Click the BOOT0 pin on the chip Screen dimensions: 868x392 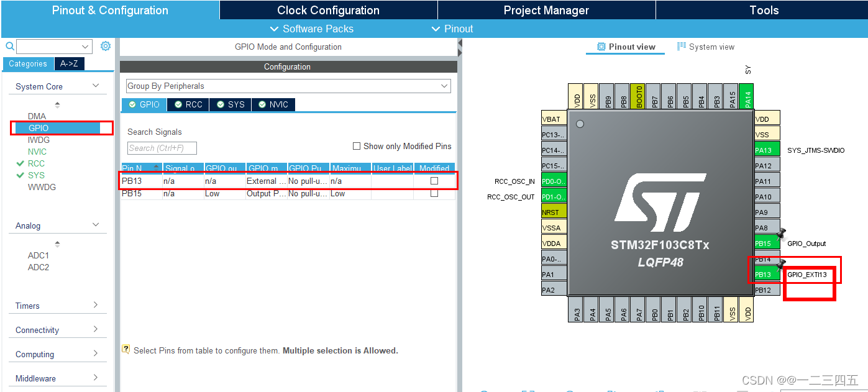click(x=639, y=96)
